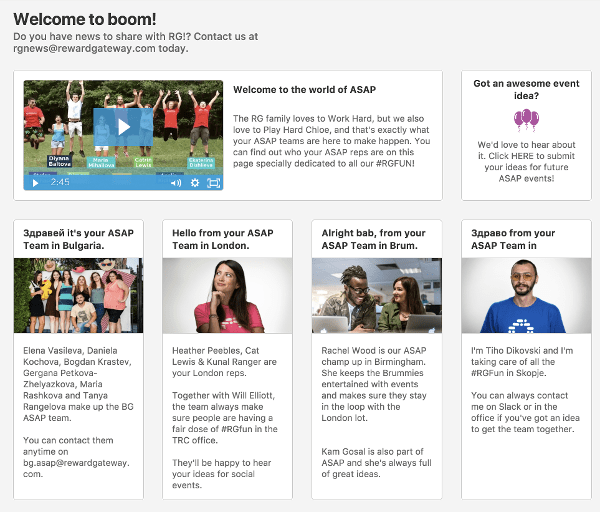
Task: Open the Bulgaria ASAP team group photo
Action: click(78, 295)
